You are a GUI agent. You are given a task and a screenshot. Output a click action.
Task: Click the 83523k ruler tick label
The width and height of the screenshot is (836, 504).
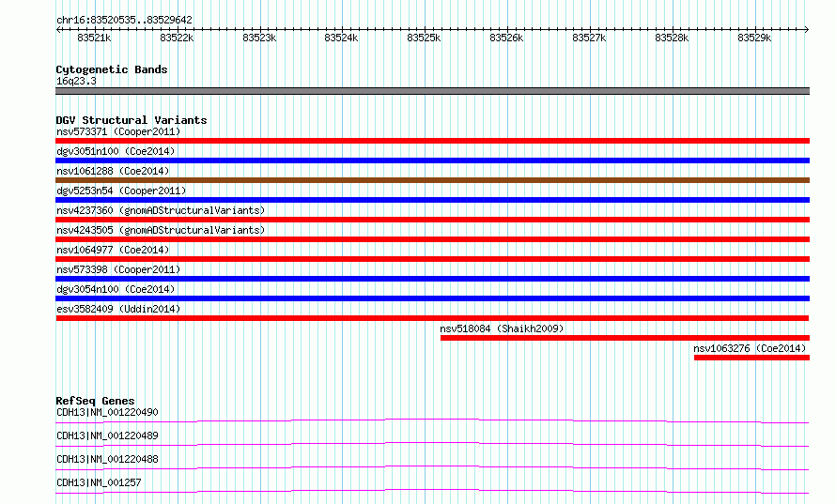pos(259,38)
